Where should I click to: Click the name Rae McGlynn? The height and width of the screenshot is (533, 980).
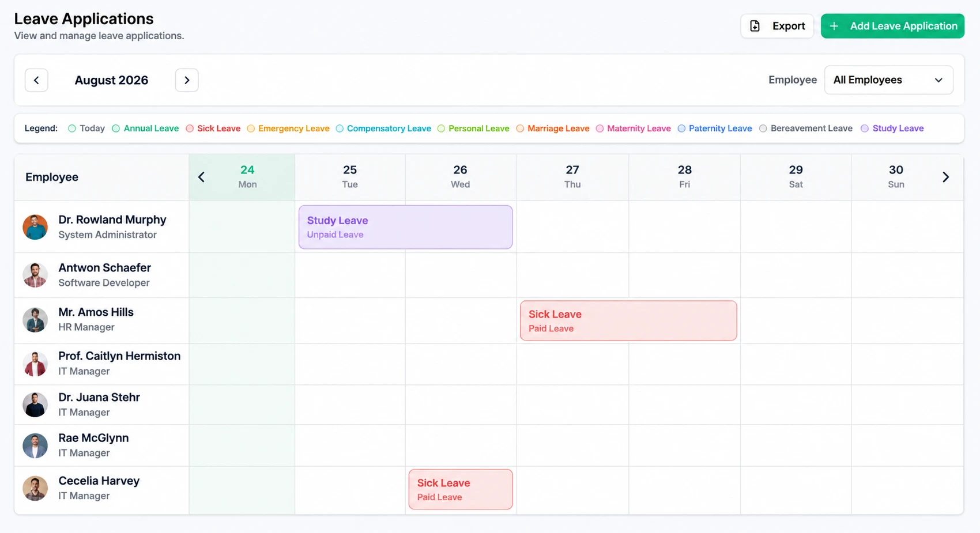coord(93,438)
